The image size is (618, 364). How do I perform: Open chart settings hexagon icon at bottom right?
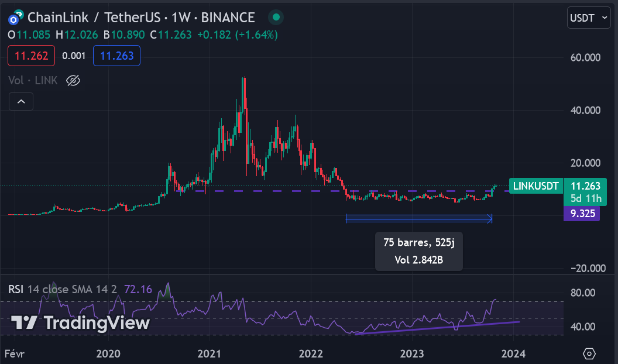pyautogui.click(x=589, y=353)
